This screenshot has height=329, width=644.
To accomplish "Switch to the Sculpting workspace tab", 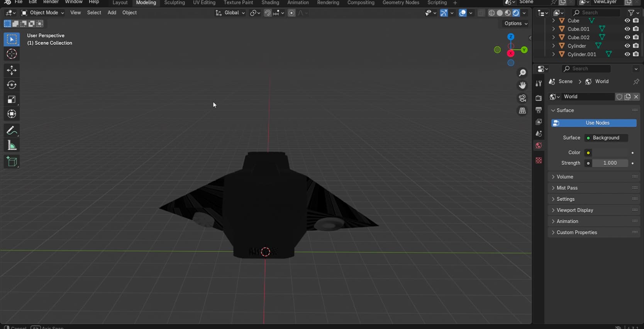I will tap(175, 3).
